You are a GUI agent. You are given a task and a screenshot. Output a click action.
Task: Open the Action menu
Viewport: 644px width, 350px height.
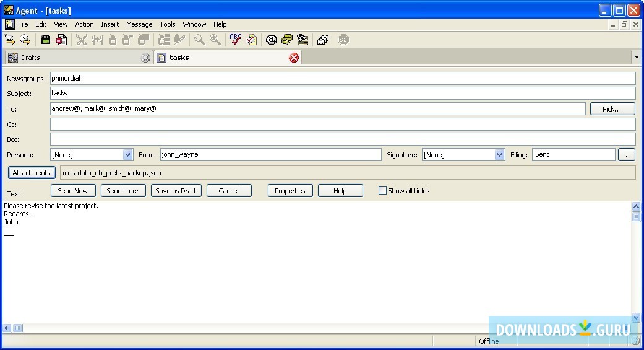84,24
